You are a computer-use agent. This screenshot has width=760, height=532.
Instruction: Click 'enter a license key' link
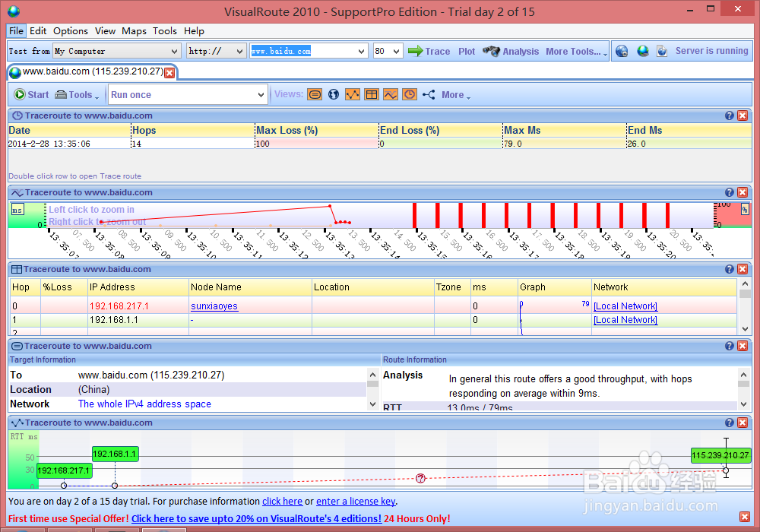coord(356,501)
